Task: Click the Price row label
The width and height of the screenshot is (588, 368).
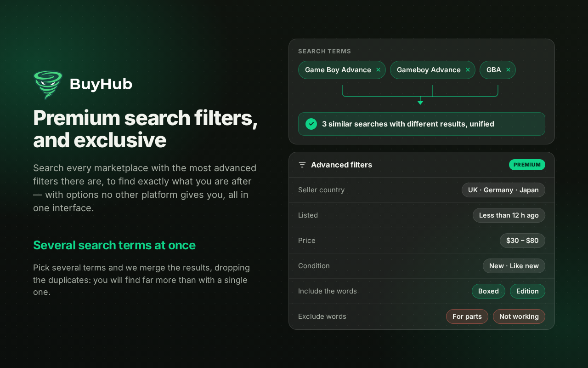Action: tap(307, 241)
